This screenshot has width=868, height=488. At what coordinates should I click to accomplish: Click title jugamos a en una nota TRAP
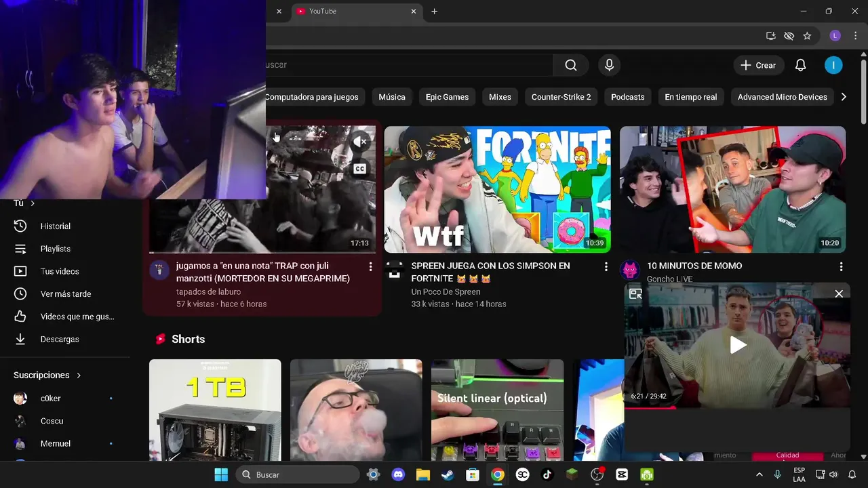coord(263,272)
